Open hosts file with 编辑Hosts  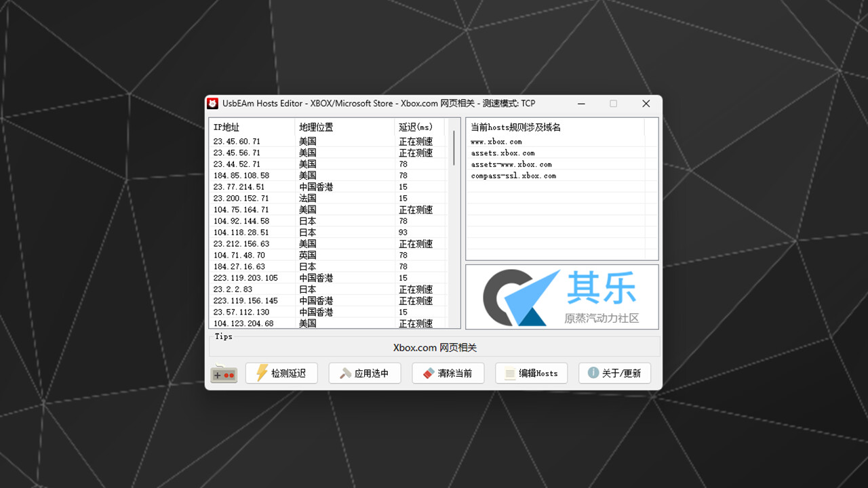point(531,373)
